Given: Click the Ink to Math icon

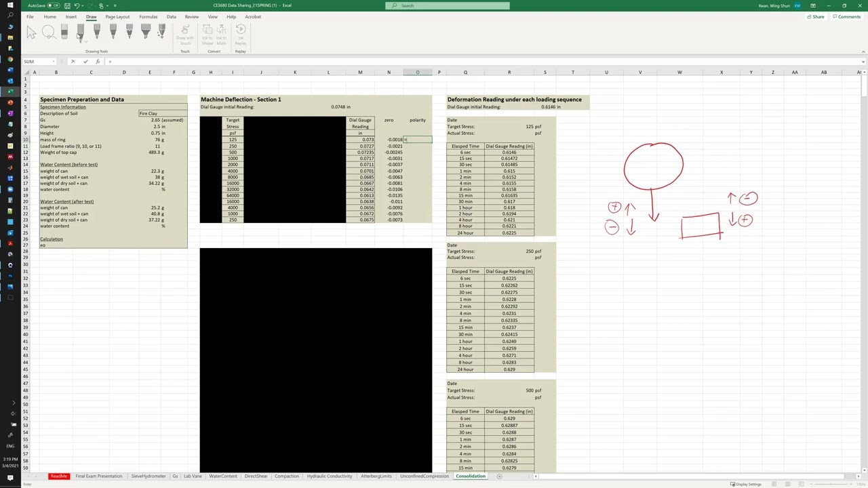Looking at the screenshot, I should tap(221, 36).
